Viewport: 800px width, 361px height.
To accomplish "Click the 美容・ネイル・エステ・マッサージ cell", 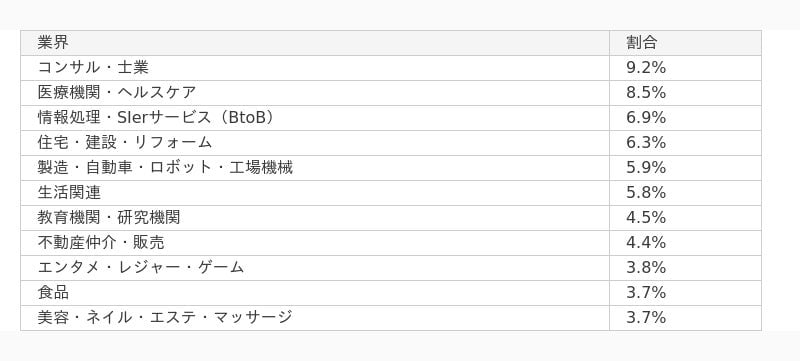I will (x=315, y=318).
